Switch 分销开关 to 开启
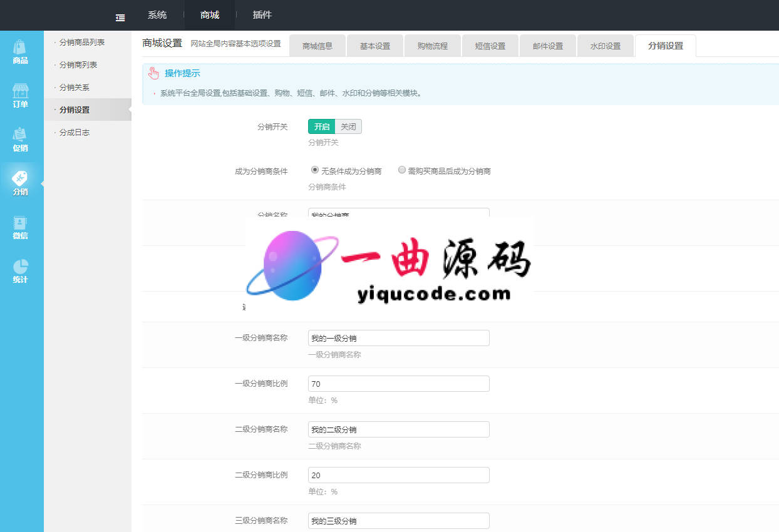 point(322,126)
